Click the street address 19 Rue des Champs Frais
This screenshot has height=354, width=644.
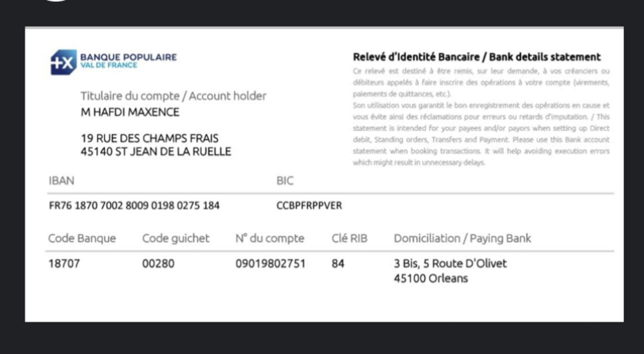[149, 139]
